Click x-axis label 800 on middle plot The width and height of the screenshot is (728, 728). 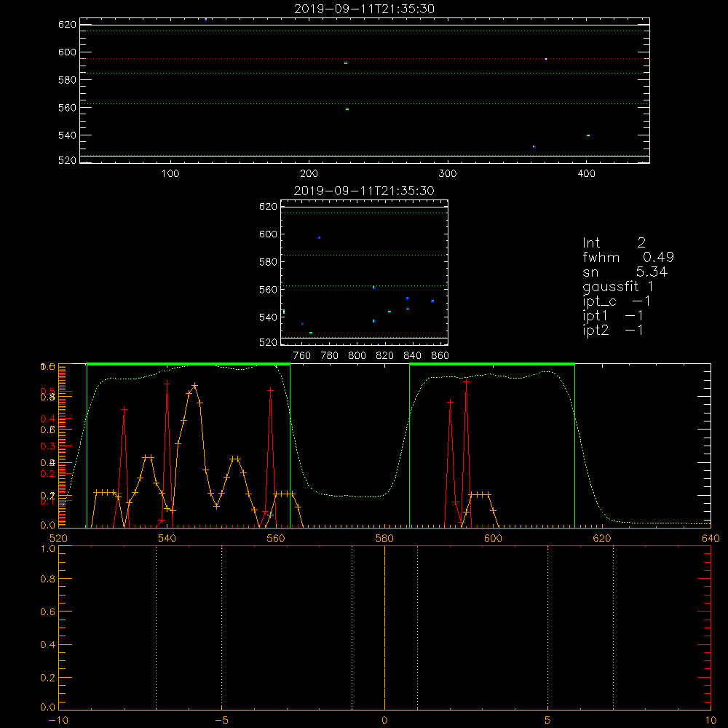(x=357, y=356)
